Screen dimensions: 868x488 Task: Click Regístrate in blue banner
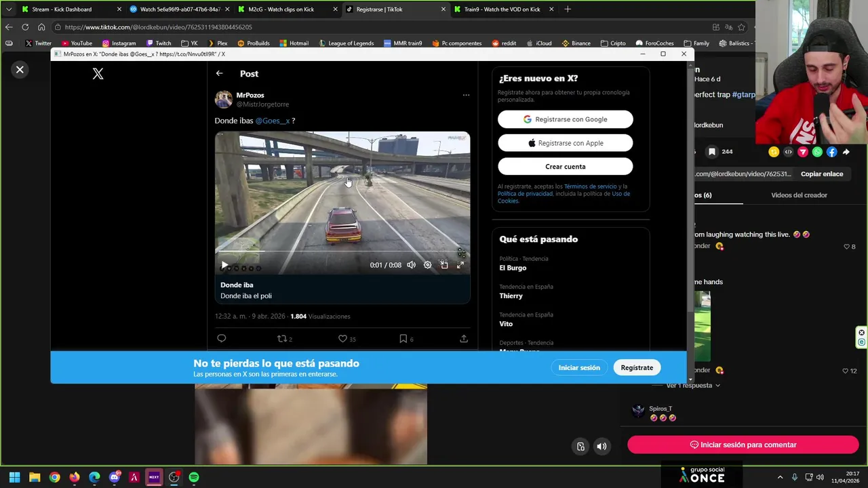[x=637, y=367]
